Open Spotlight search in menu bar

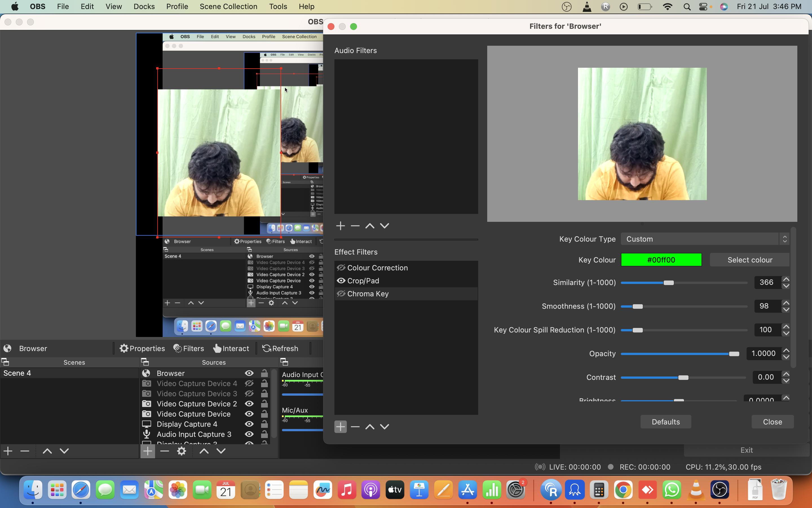pos(687,7)
